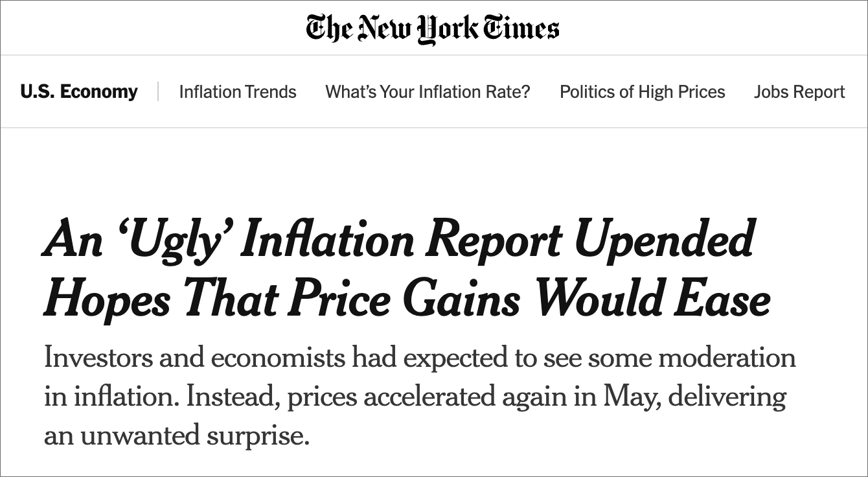The width and height of the screenshot is (868, 477).
Task: Open What's Your Inflation Rate? link
Action: coord(428,92)
